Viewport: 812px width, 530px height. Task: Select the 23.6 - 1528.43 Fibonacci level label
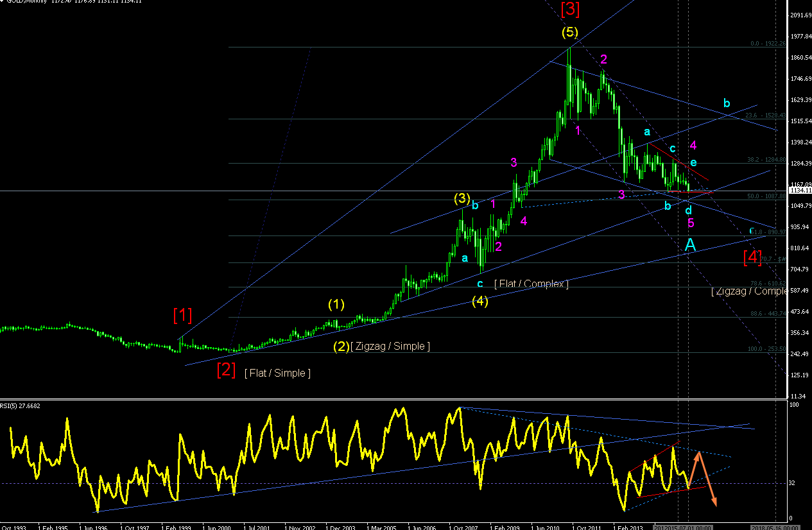(x=766, y=115)
